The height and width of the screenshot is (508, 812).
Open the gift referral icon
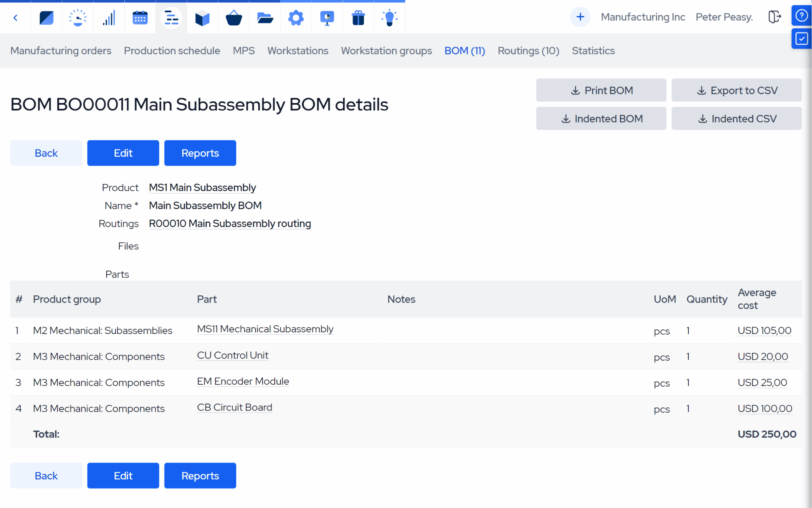(358, 17)
